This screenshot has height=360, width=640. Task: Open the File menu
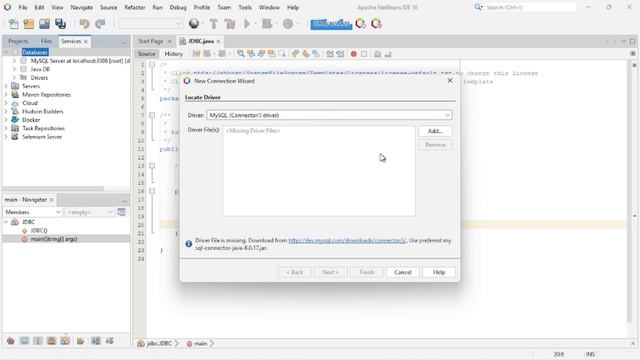(23, 7)
